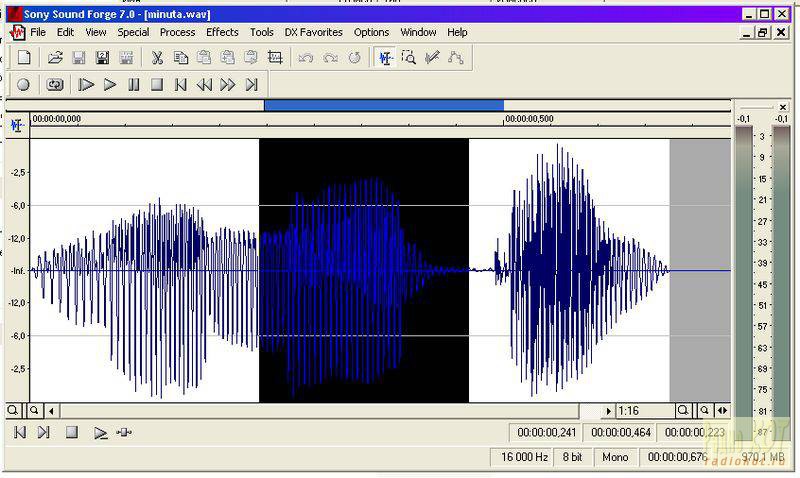The width and height of the screenshot is (800, 478).
Task: Click the blue overview bar selection
Action: [x=383, y=105]
